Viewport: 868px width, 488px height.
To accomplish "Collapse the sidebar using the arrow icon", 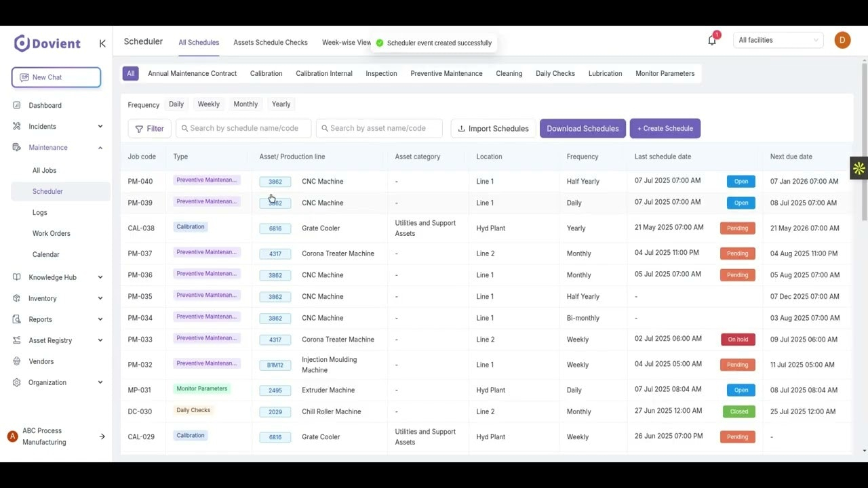I will [x=102, y=43].
